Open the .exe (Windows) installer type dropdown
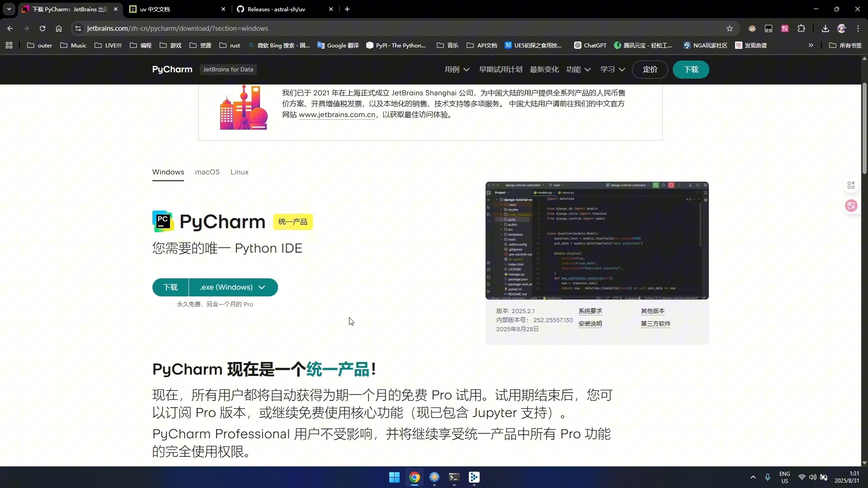This screenshot has height=488, width=868. (233, 287)
